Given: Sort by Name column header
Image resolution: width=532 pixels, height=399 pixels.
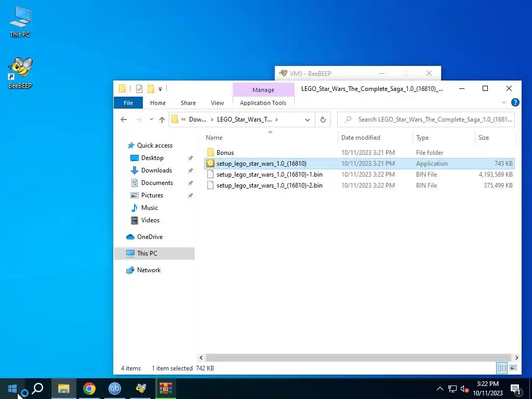Looking at the screenshot, I should coord(214,137).
